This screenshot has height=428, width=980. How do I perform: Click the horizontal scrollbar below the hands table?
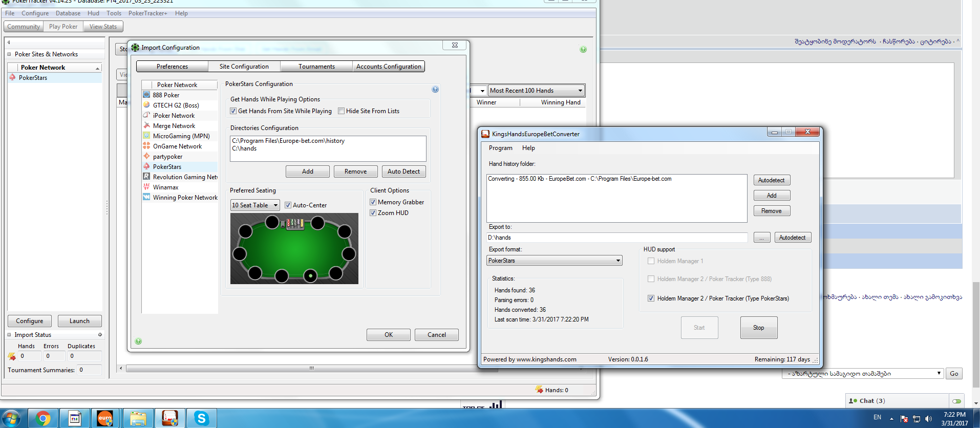tap(311, 368)
